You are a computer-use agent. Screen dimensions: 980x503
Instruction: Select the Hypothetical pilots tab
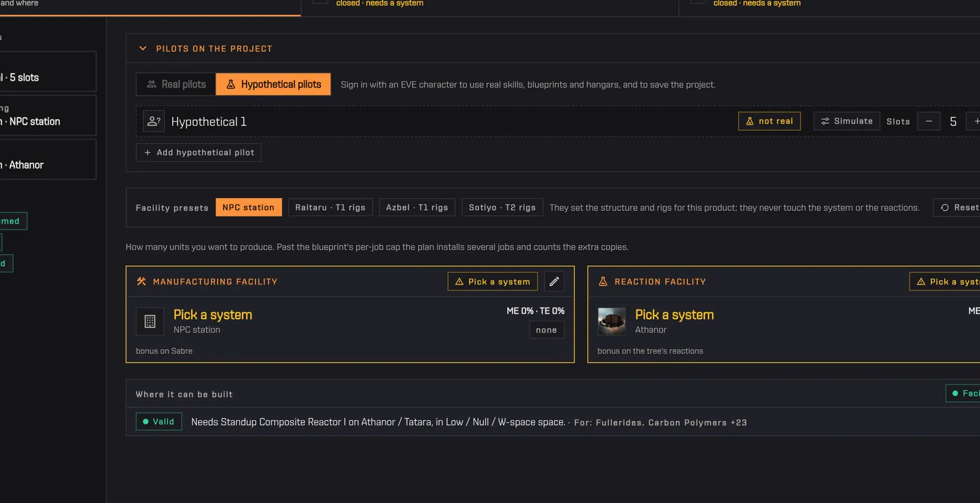[273, 85]
